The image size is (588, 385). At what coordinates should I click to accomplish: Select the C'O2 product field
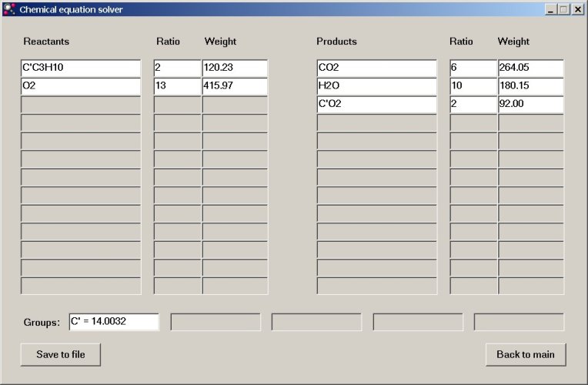[x=376, y=104]
